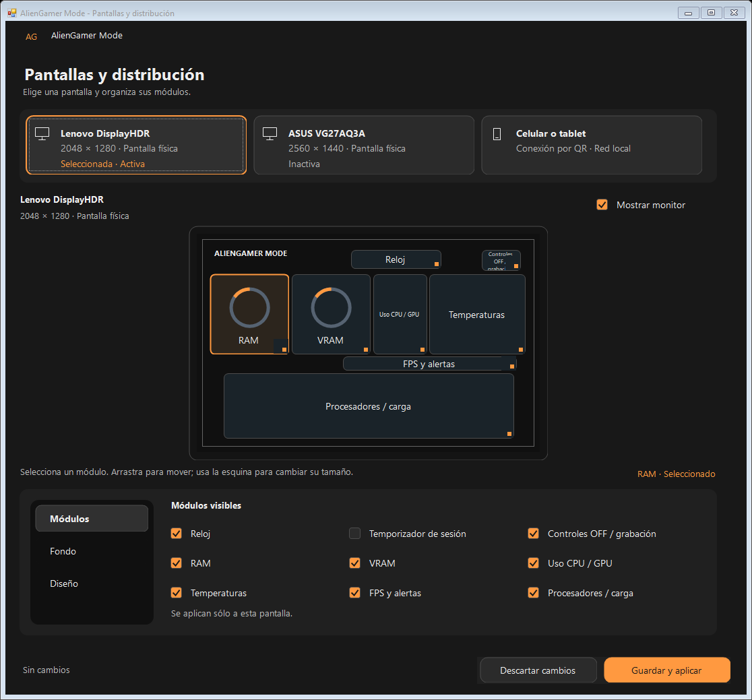Click the FPS y alertas resize corner

pos(512,367)
